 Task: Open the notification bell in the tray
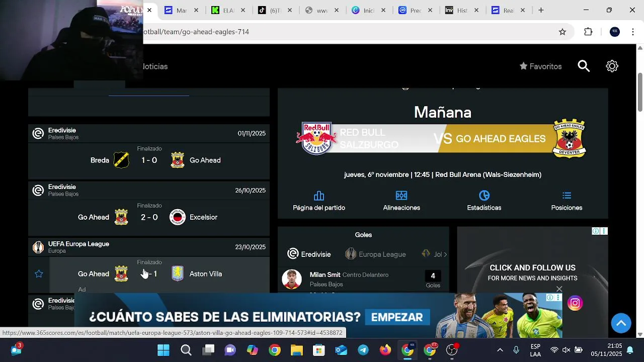(630, 350)
